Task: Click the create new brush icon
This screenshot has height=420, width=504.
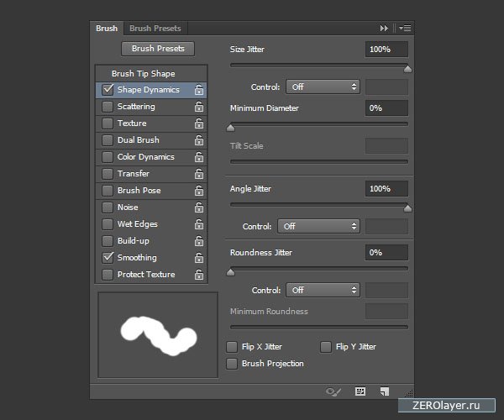Action: 385,391
